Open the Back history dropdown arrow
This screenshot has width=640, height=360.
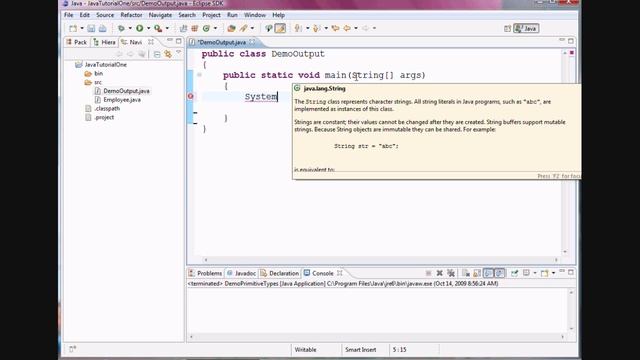pos(356,28)
